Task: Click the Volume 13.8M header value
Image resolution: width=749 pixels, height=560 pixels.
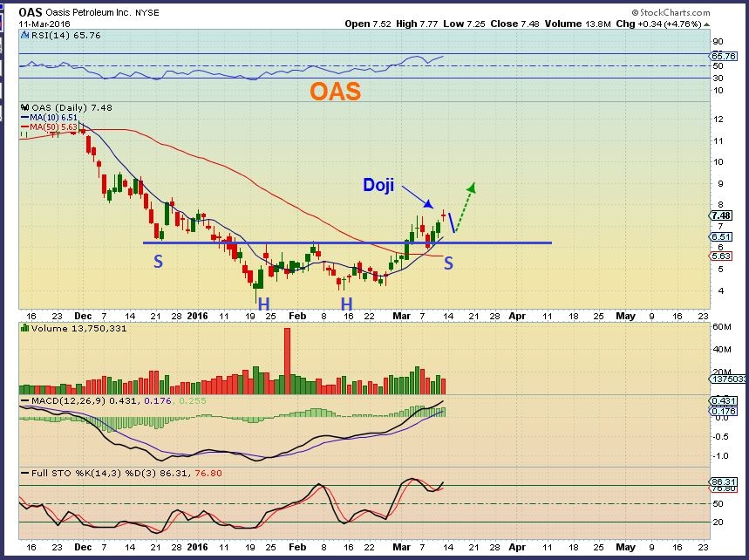Action: 578,24
